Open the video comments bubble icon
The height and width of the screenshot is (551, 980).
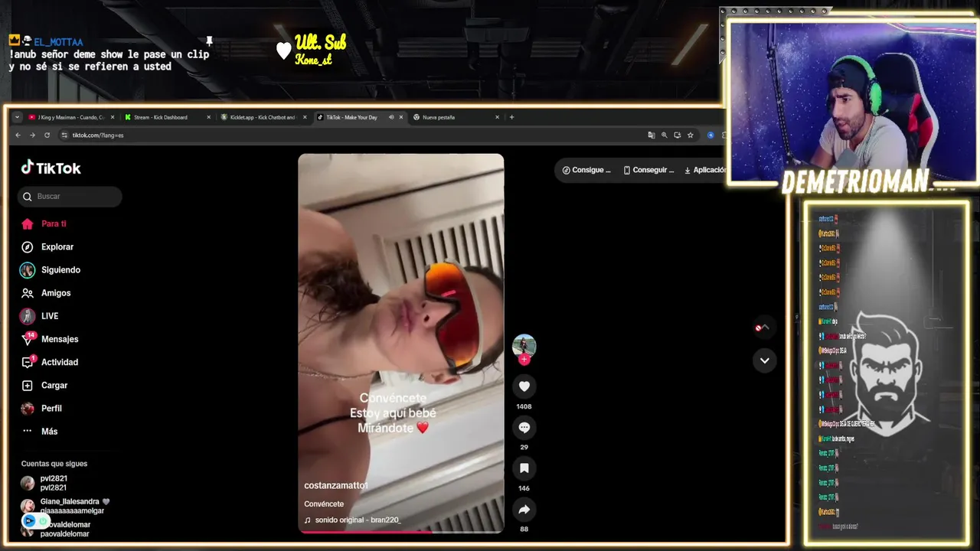pyautogui.click(x=524, y=427)
